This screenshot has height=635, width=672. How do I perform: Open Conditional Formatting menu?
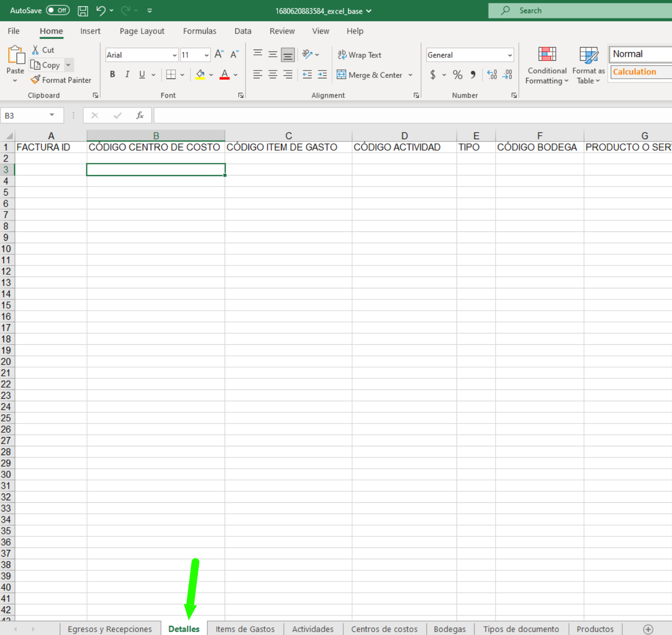coord(547,66)
